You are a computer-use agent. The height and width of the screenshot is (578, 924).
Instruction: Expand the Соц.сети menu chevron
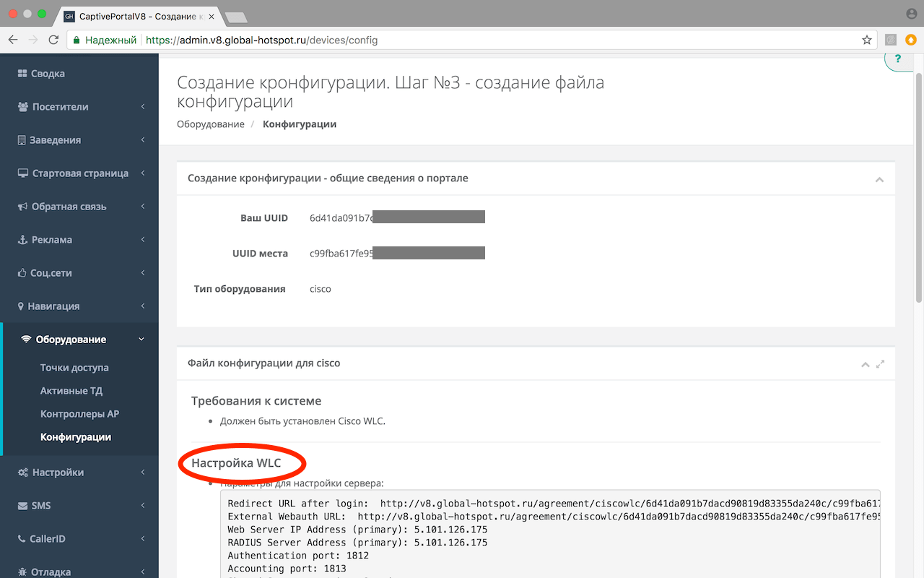point(143,273)
